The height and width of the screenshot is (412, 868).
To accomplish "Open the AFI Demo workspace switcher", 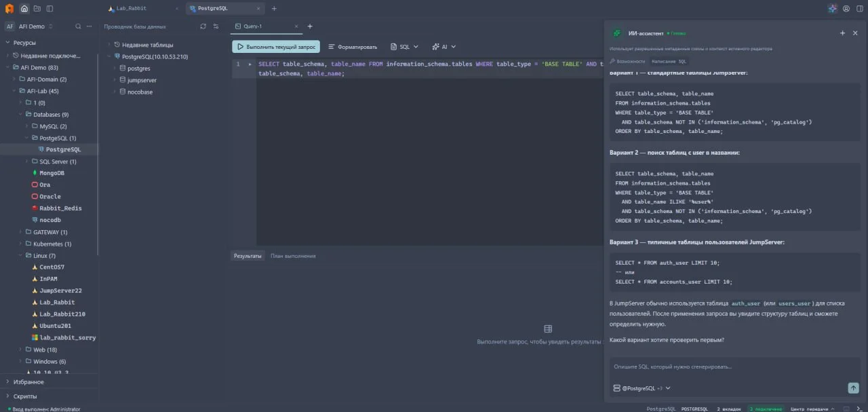I will pyautogui.click(x=30, y=26).
